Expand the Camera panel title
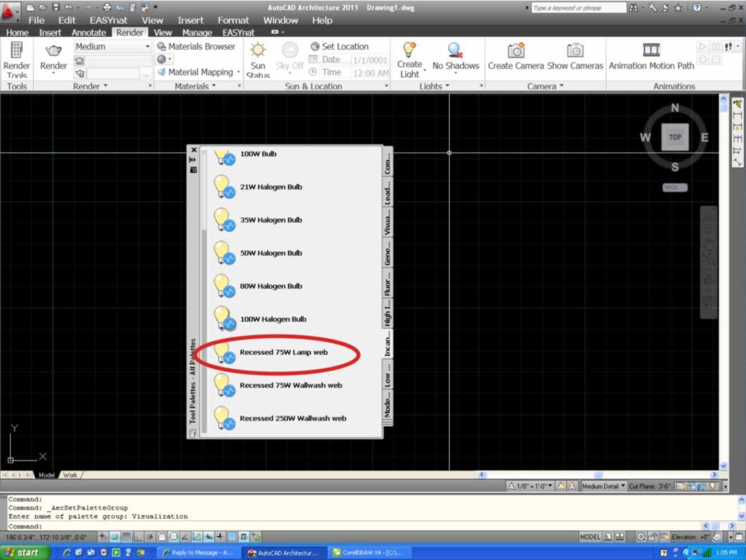The width and height of the screenshot is (746, 560). [x=545, y=86]
